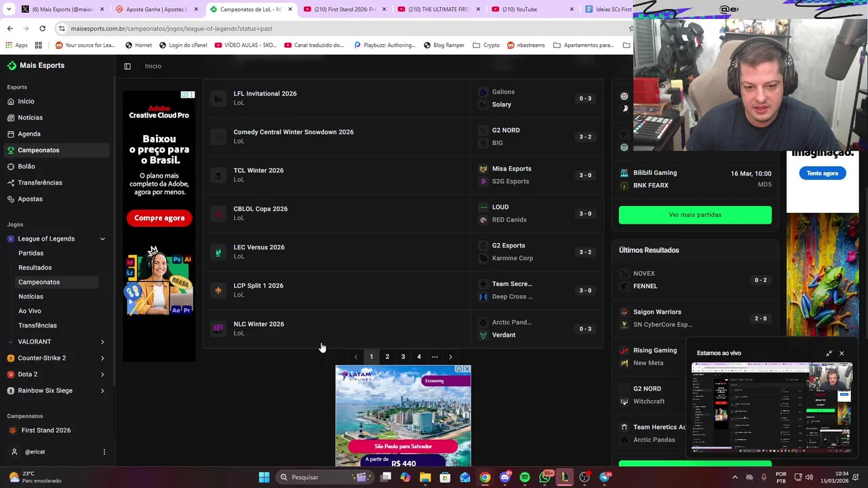Go to page 2
Screen dimensions: 868x488
[387, 357]
